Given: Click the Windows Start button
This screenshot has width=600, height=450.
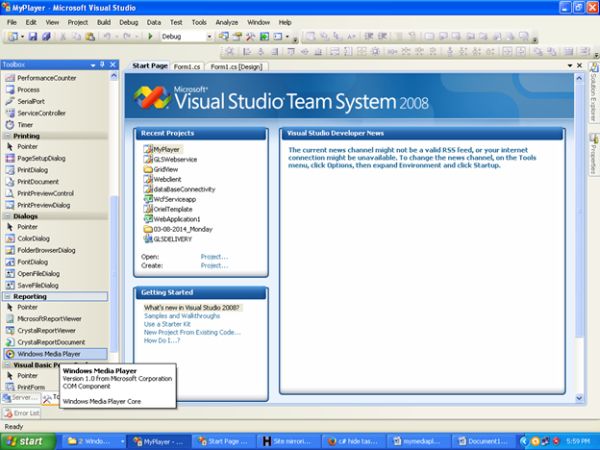Looking at the screenshot, I should tap(28, 442).
